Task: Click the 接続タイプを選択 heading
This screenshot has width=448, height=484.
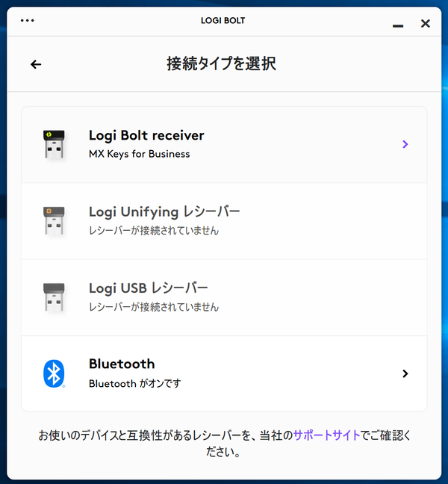Action: tap(221, 63)
